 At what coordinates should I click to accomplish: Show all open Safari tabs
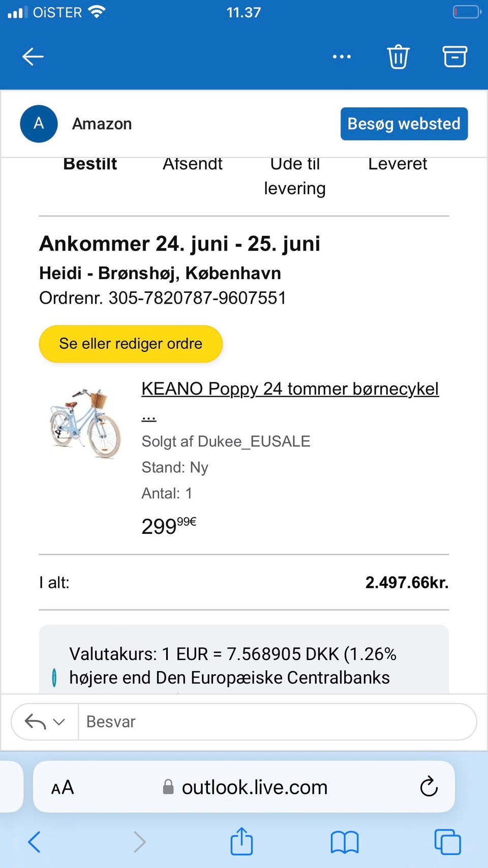(448, 842)
